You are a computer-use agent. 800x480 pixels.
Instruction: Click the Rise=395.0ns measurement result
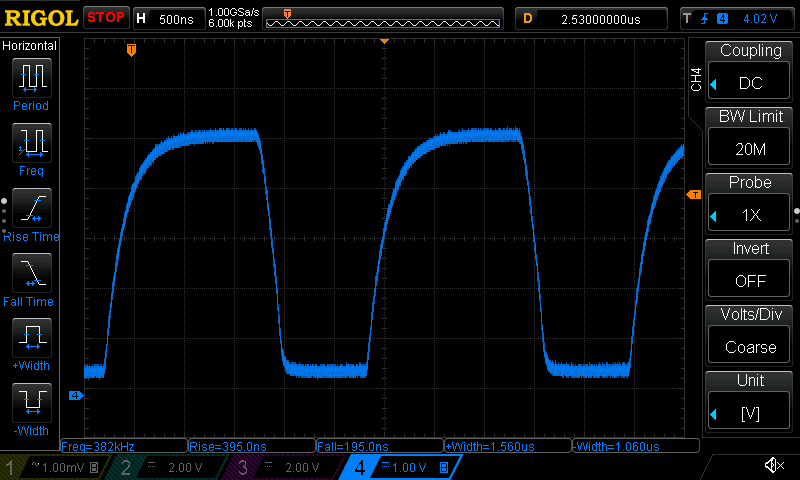point(252,446)
